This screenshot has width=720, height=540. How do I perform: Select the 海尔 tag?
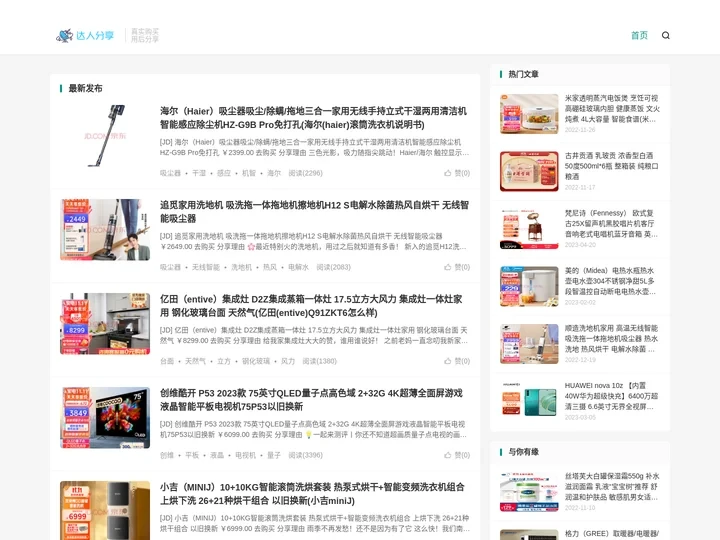click(274, 173)
